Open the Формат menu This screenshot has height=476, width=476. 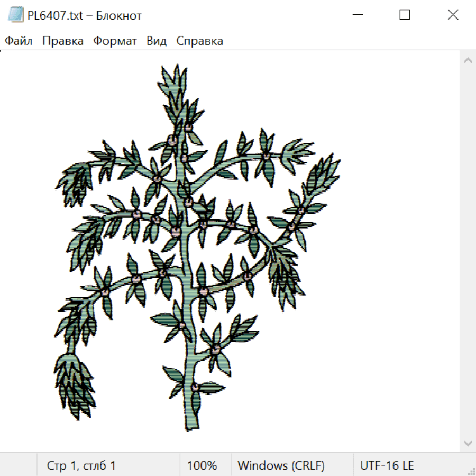(115, 41)
